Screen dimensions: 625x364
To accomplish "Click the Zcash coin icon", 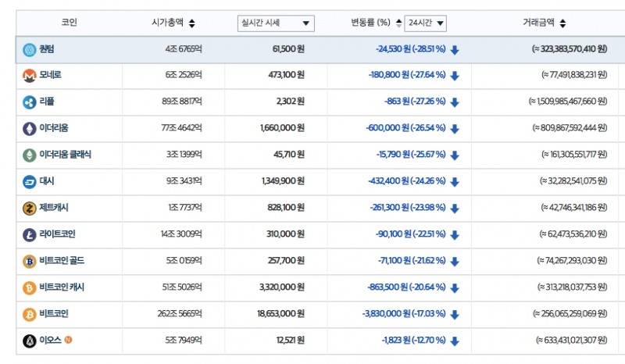I will point(30,208).
